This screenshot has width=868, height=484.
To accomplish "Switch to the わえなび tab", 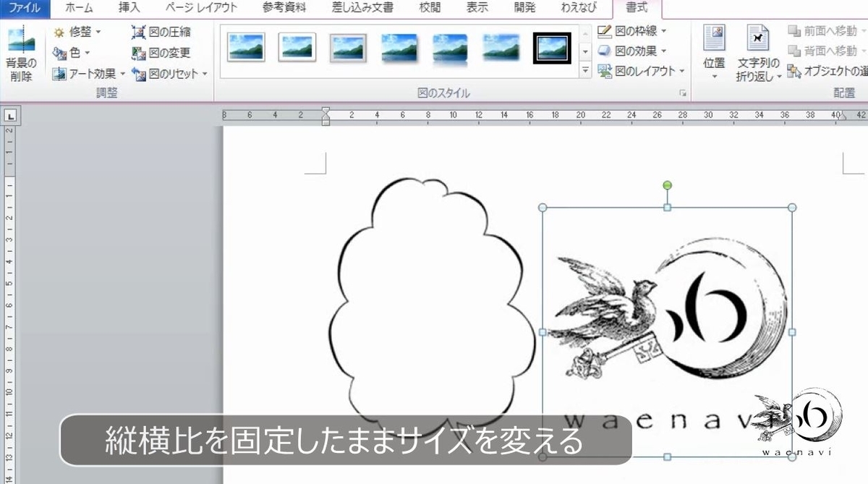I will (x=578, y=9).
